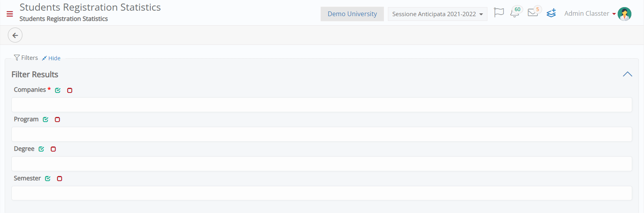
Task: Select all Program options green check
Action: pos(46,120)
